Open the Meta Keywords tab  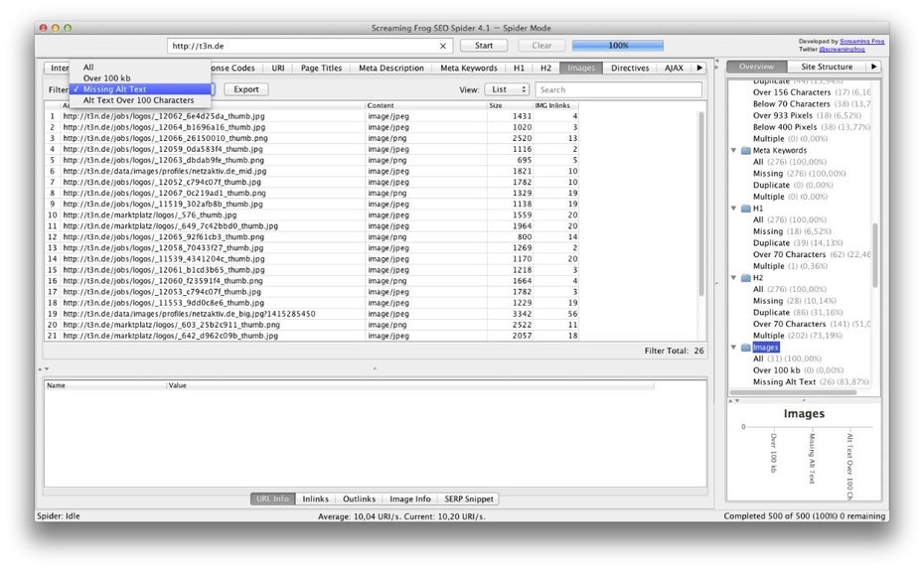coord(469,68)
